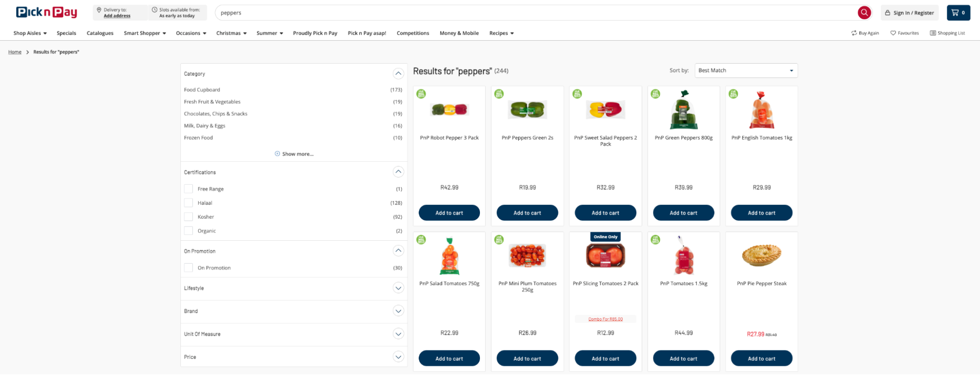Click the Combo For R85.00 link
Viewport: 980px width, 375px height.
605,319
